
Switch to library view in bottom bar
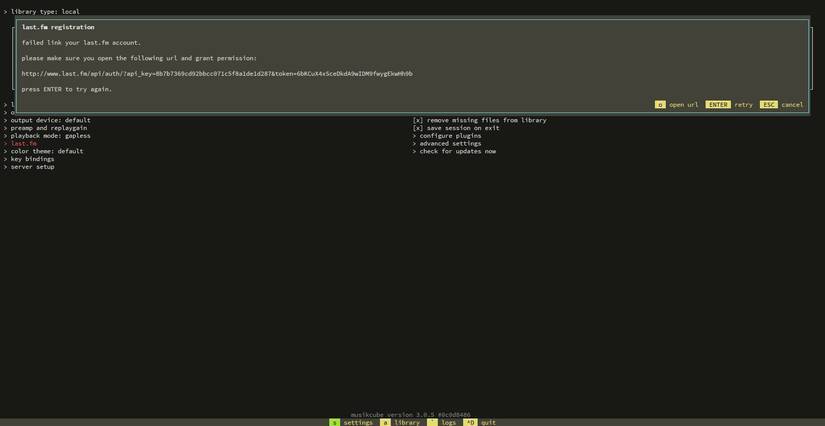(400, 422)
